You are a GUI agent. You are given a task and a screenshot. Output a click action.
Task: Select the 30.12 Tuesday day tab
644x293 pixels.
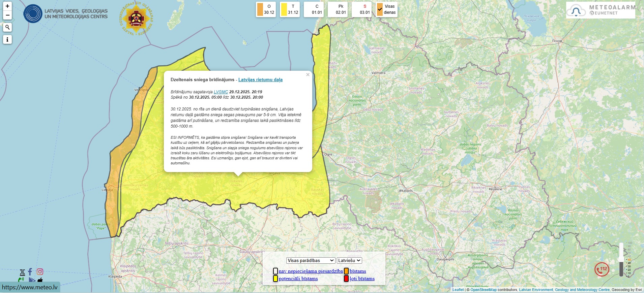pyautogui.click(x=266, y=9)
